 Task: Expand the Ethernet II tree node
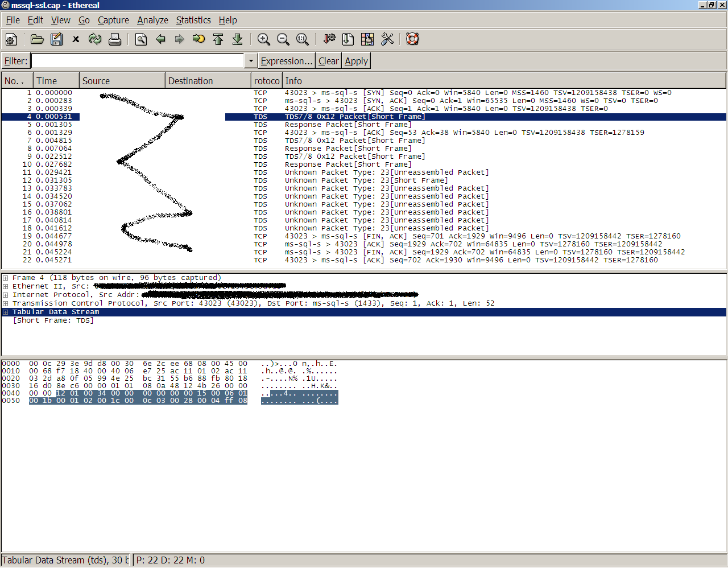click(x=5, y=286)
